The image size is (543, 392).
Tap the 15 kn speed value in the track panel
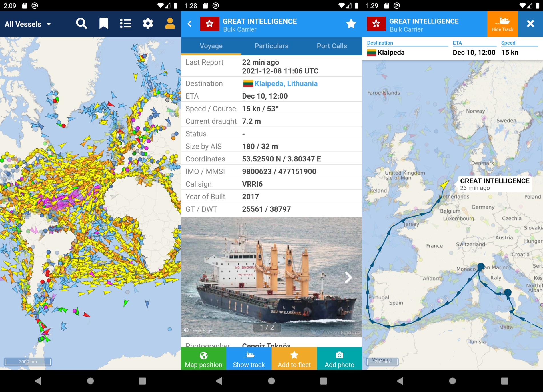(510, 53)
